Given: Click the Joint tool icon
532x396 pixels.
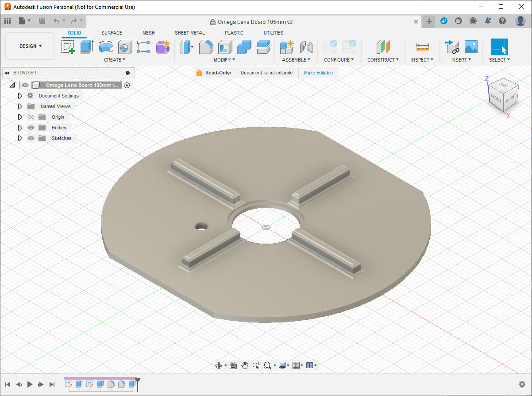Looking at the screenshot, I should pos(306,47).
